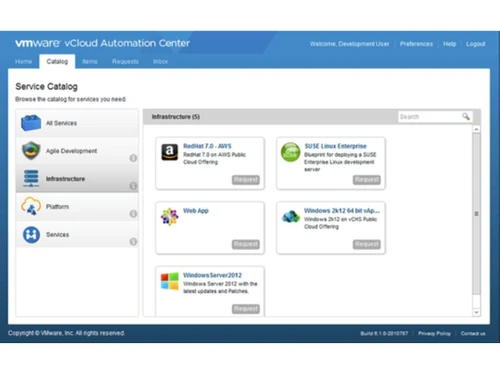
Task: Click the Welcome, Development User text
Action: 349,44
